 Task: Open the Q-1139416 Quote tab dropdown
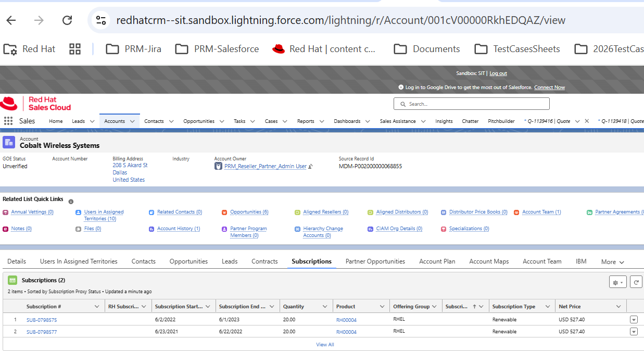coord(577,121)
